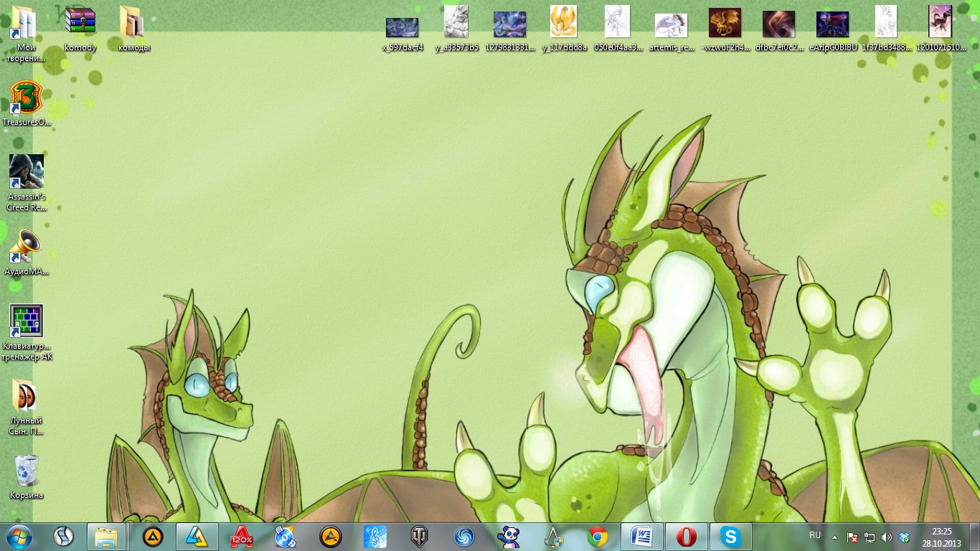
Task: Open Google Chrome from the taskbar
Action: (598, 537)
